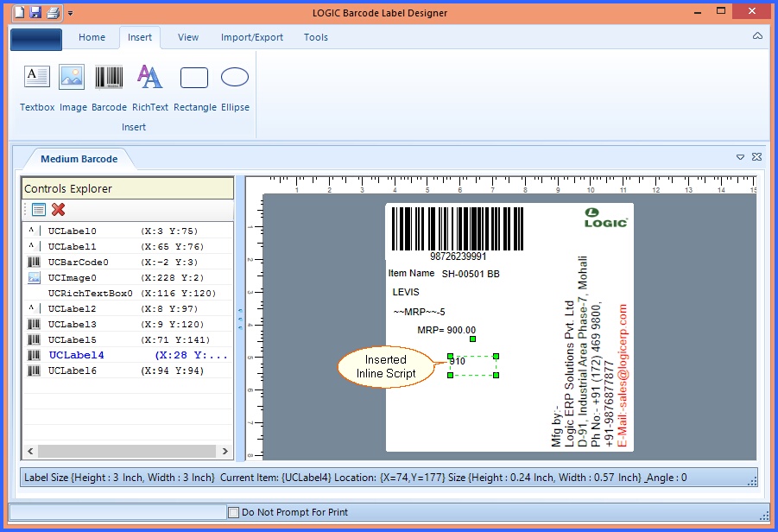Select UCImage0 in Controls Explorer
Screen dimensions: 778x532
128,277
